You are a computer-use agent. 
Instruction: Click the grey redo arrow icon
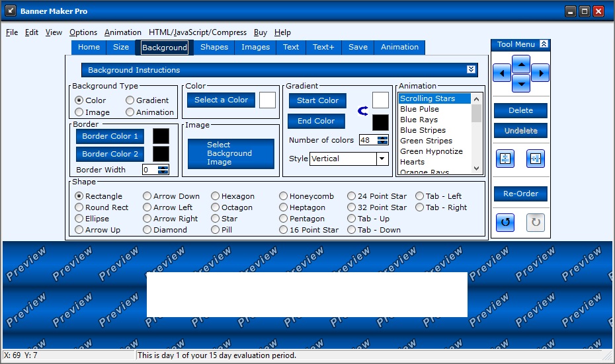click(536, 223)
